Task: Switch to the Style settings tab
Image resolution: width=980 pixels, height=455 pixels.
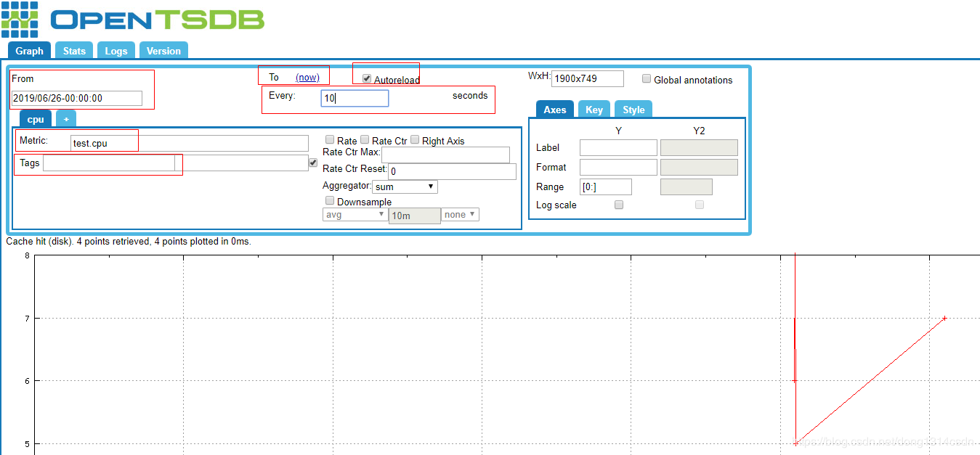Action: click(x=633, y=110)
